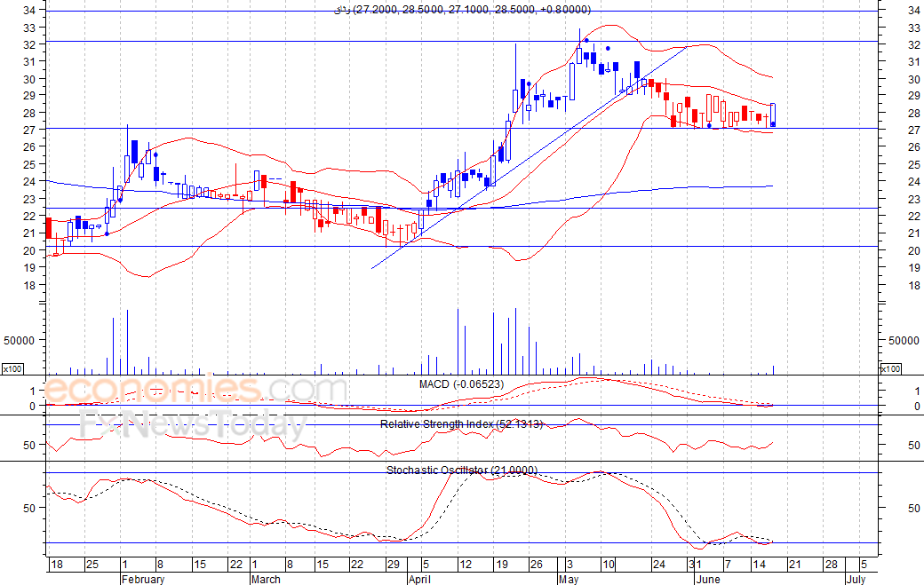This screenshot has width=924, height=585.
Task: Click the 34 price label on right axis
Action: 914,10
